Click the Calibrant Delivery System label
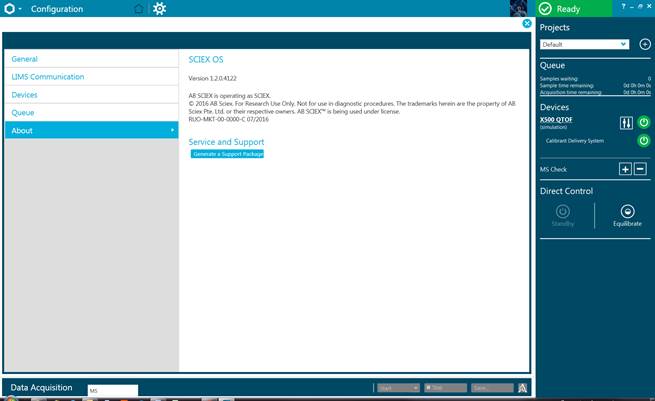 [x=575, y=141]
